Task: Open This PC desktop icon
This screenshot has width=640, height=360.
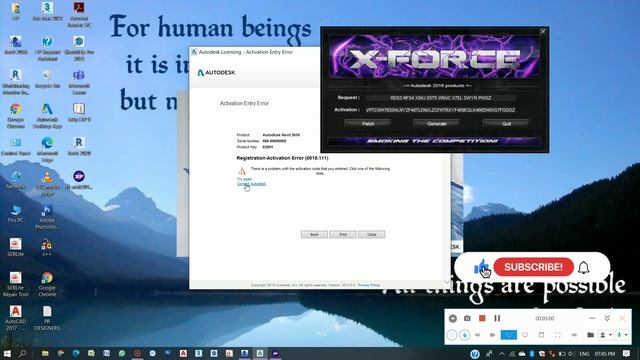Action: pos(16,213)
